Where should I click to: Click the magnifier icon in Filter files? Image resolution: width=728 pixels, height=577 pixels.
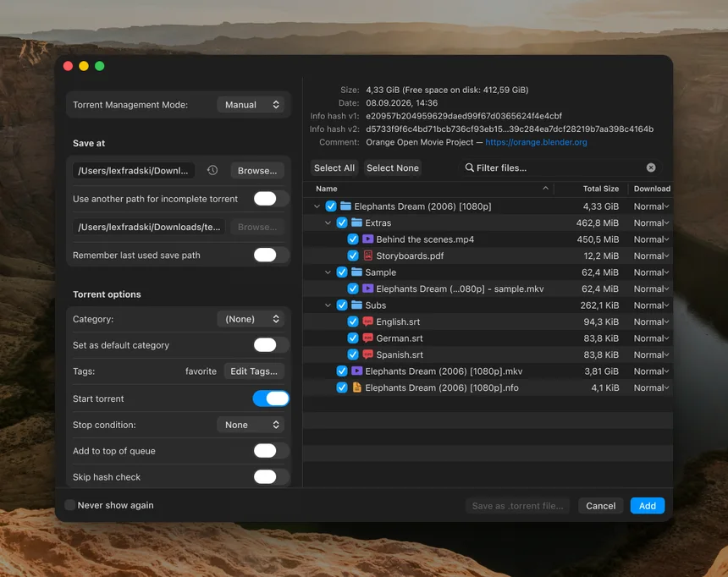[470, 168]
